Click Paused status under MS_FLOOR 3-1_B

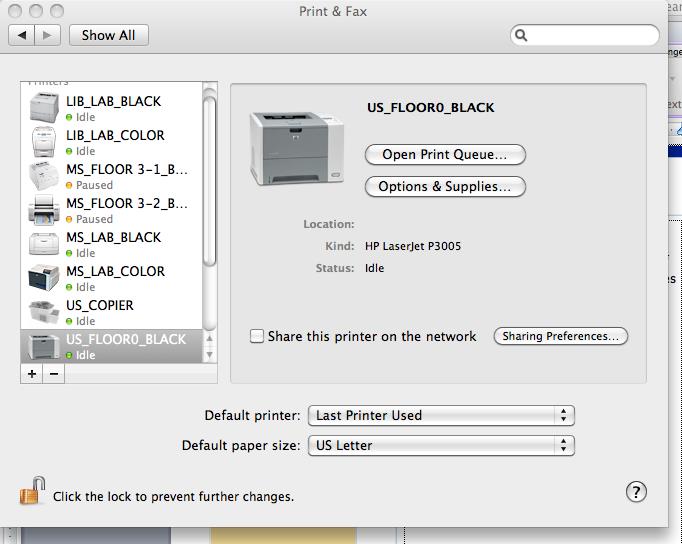94,185
